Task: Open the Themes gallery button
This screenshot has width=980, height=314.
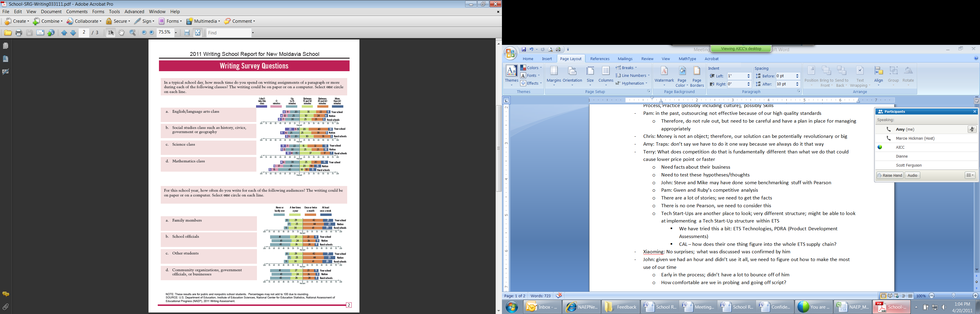Action: tap(511, 76)
